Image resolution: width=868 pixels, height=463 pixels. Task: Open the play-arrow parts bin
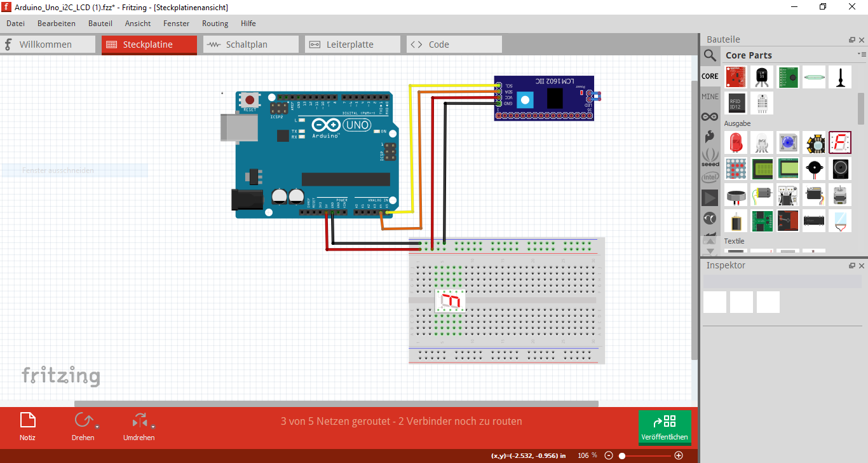point(710,198)
